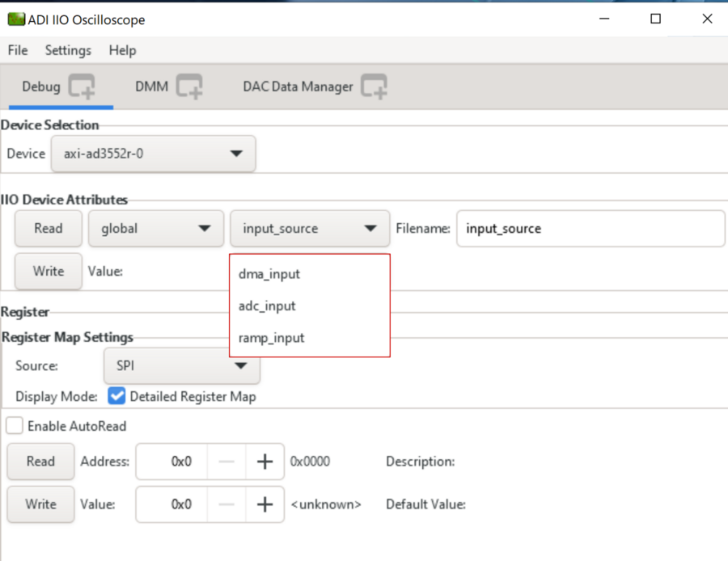Decrement the register Address with minus button
The width and height of the screenshot is (728, 561).
(226, 462)
